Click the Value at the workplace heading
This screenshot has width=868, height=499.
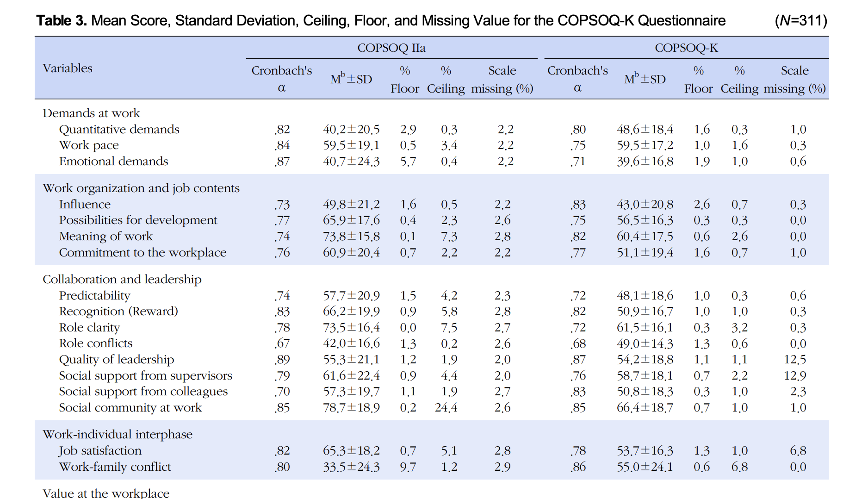[x=106, y=493]
